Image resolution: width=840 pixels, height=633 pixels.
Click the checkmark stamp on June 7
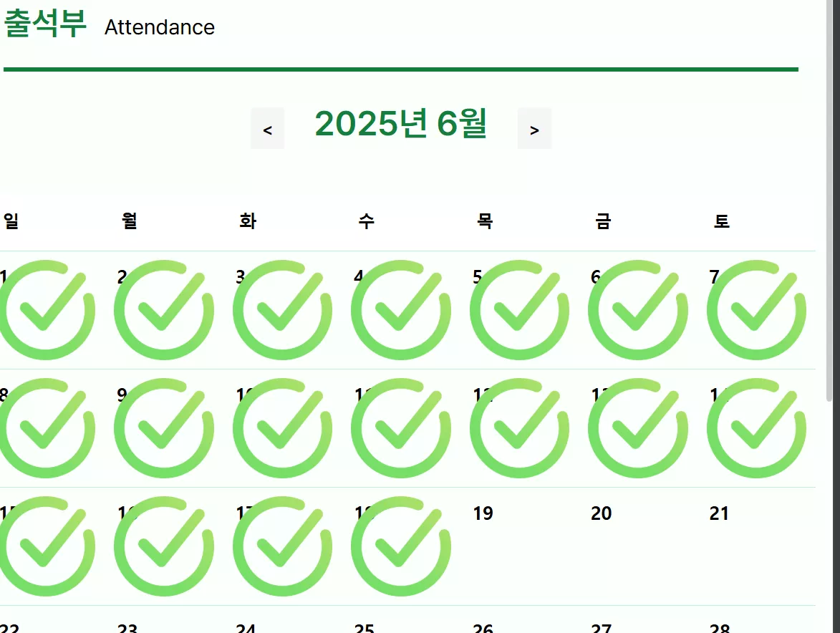tap(756, 310)
